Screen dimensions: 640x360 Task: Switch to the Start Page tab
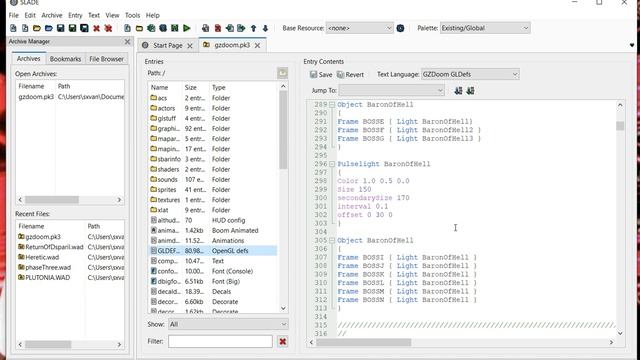[168, 46]
